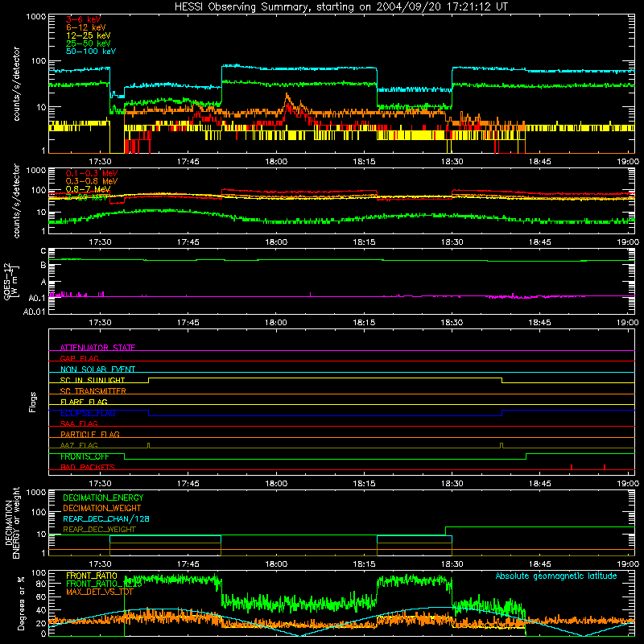Select the SAA_FLAG label
Image resolution: width=644 pixels, height=644 pixels.
[x=79, y=423]
